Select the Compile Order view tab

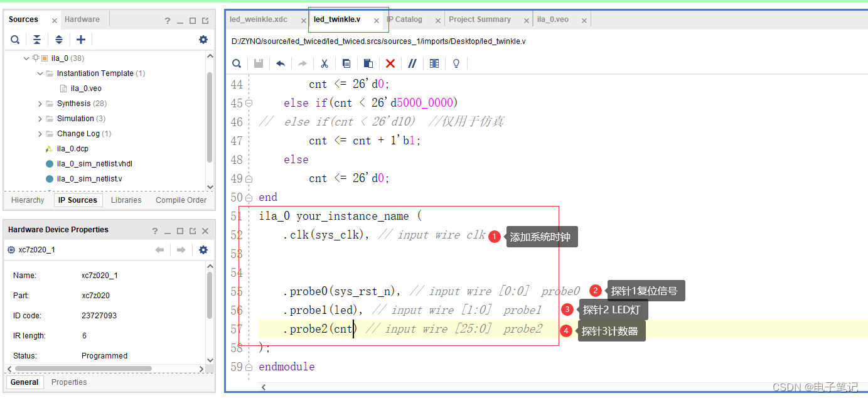pos(181,200)
